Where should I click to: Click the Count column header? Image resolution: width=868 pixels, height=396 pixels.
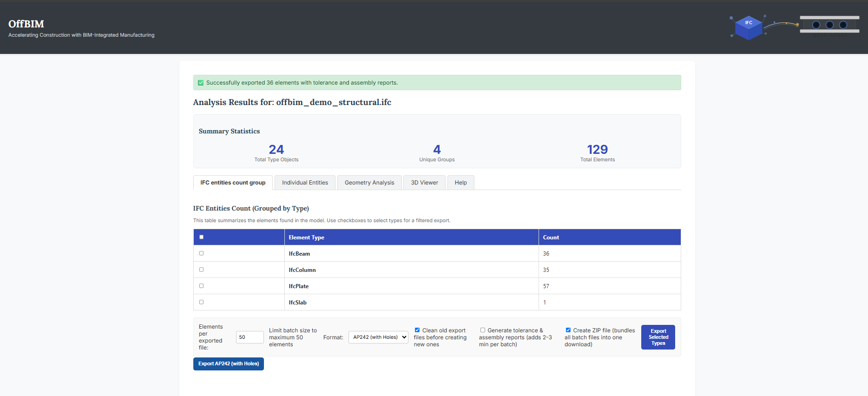[610, 237]
